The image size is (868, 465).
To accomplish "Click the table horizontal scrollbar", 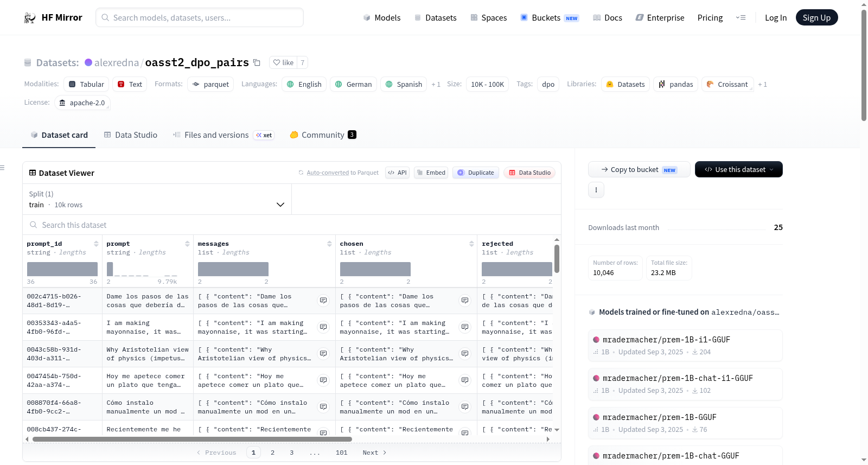I will (x=192, y=439).
